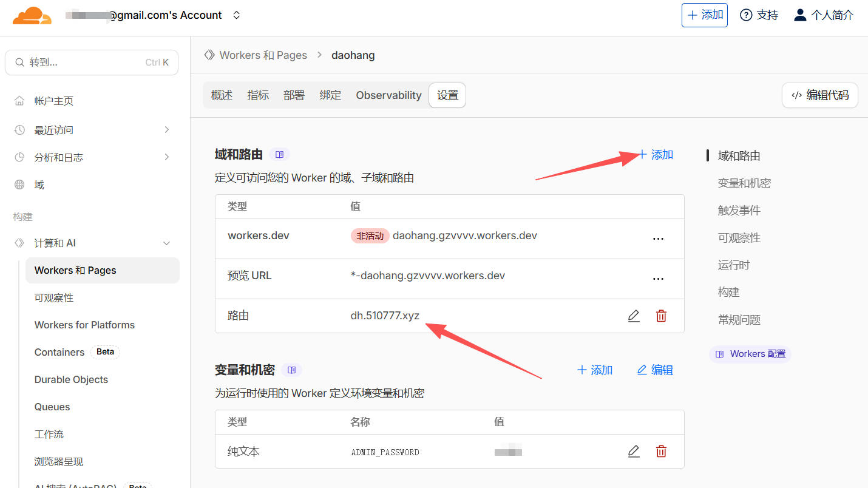Edit the ADMIN_PASSWORD variable pencil icon
Viewport: 868px width, 488px height.
coord(634,451)
